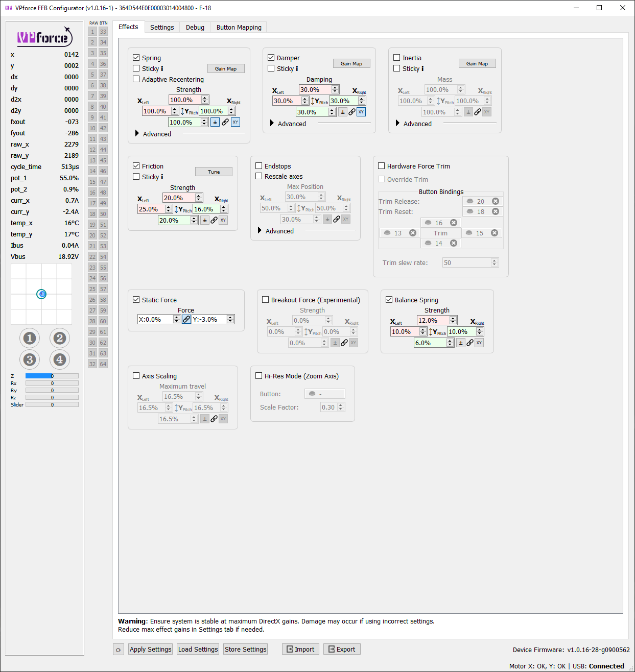The width and height of the screenshot is (635, 672).
Task: Uncheck the Damper effect
Action: pyautogui.click(x=271, y=58)
